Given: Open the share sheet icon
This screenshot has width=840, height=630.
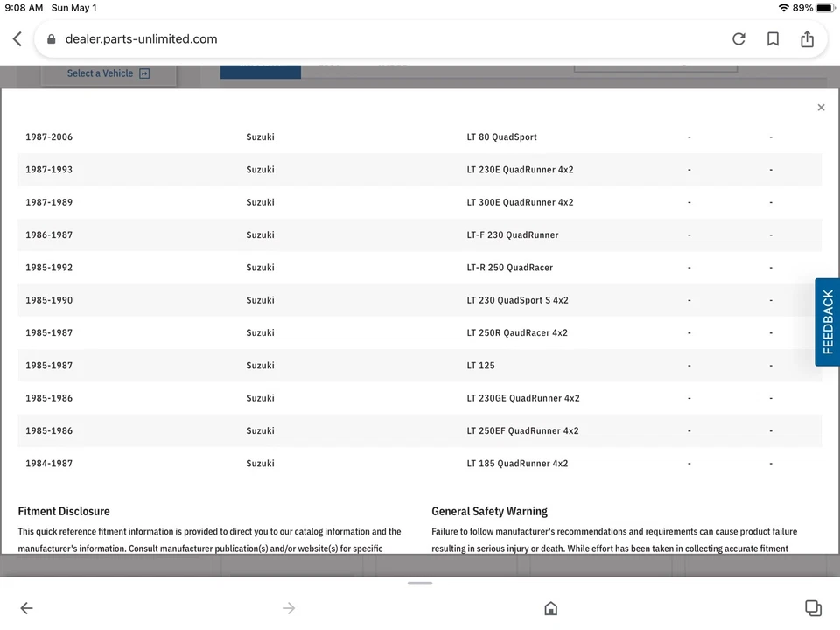Looking at the screenshot, I should point(808,39).
